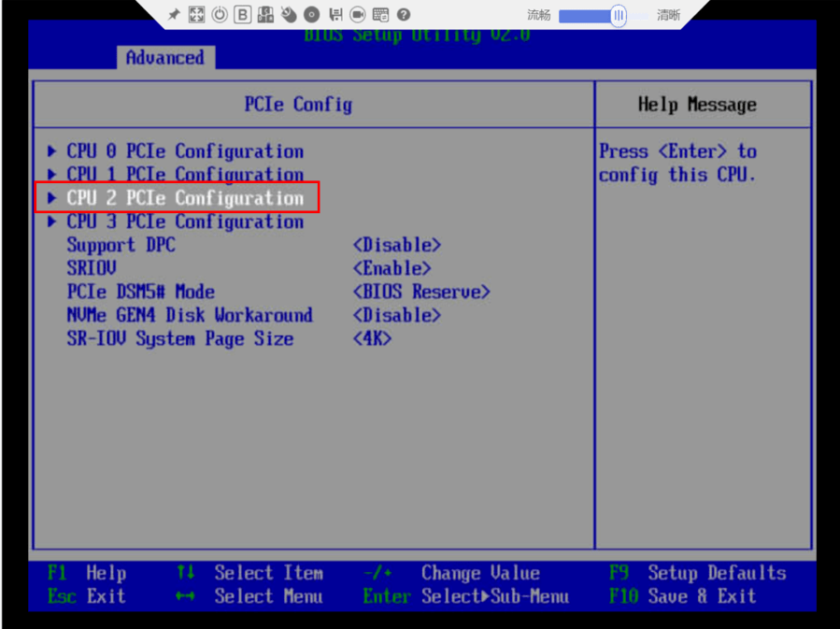Click the mouse icon in the toolbar
The width and height of the screenshot is (840, 629).
[289, 14]
